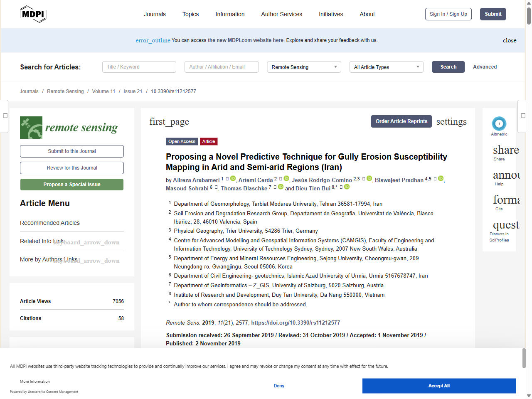Click Accept All cookies button

click(438, 386)
